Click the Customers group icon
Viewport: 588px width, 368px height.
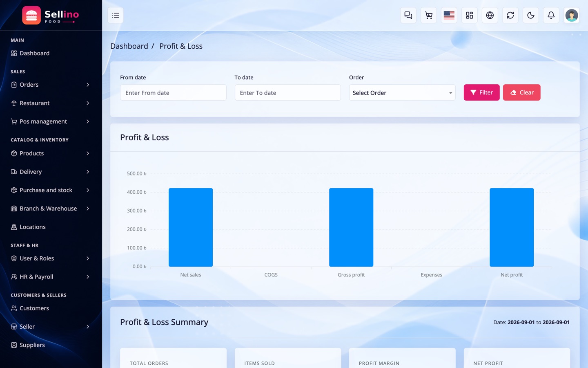[14, 308]
